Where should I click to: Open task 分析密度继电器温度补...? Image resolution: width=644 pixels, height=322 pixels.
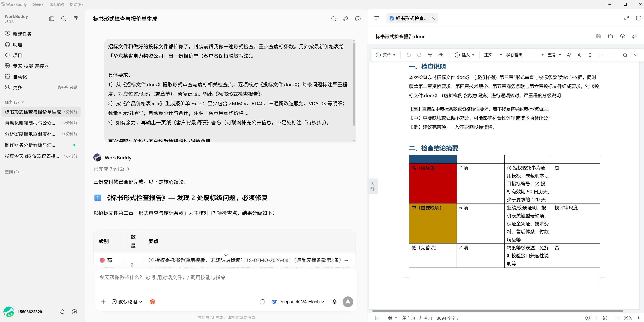click(41, 134)
